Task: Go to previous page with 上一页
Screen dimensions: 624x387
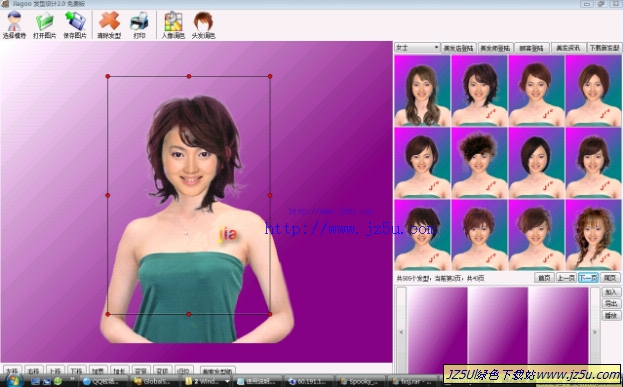Action: (566, 278)
